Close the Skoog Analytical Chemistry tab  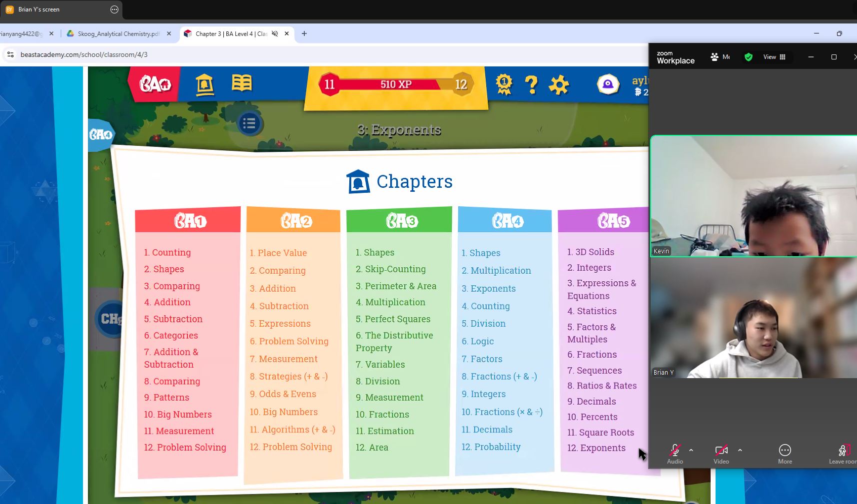point(169,33)
